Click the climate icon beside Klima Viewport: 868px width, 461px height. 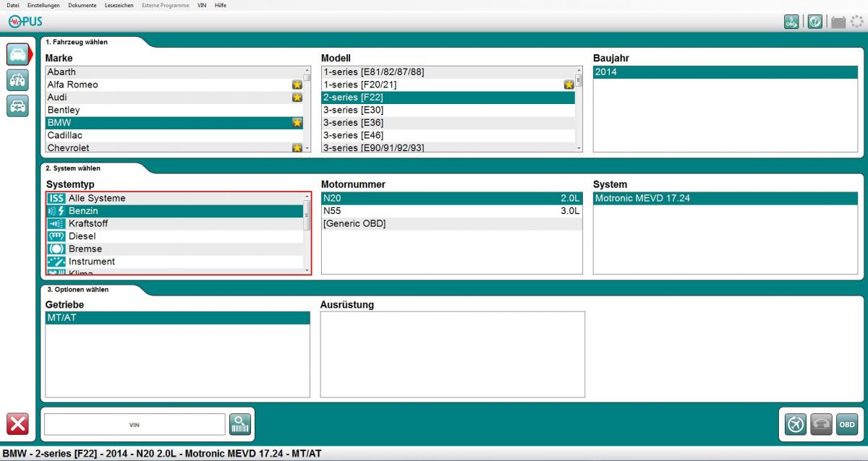[x=56, y=272]
